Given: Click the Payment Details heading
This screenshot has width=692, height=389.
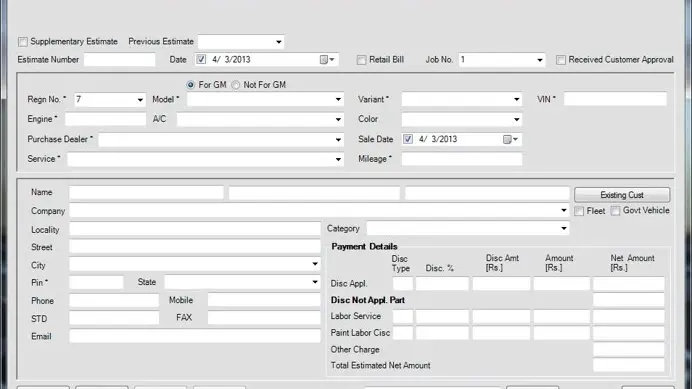Looking at the screenshot, I should click(x=364, y=247).
